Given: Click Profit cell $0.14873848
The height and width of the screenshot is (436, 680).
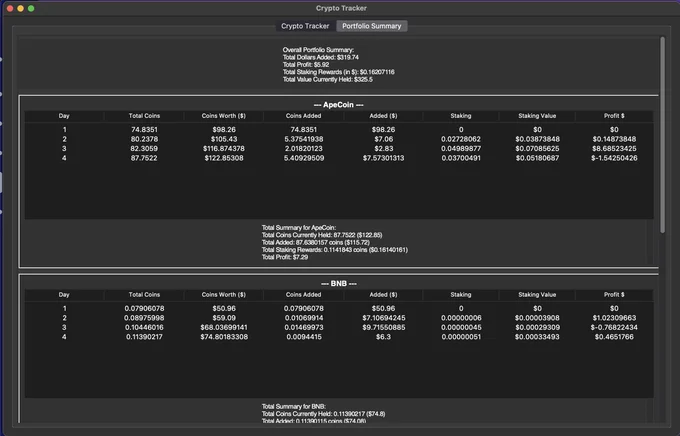Looking at the screenshot, I should click(x=614, y=139).
